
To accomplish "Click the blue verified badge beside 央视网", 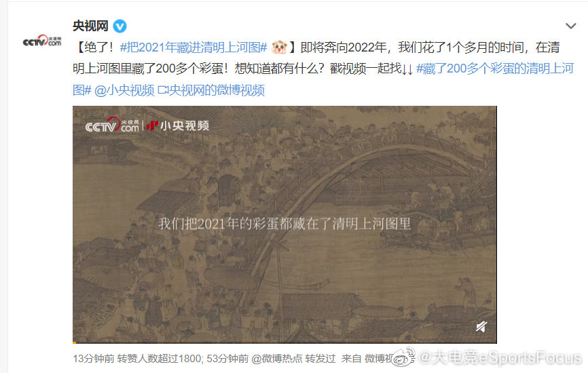I will coord(120,26).
